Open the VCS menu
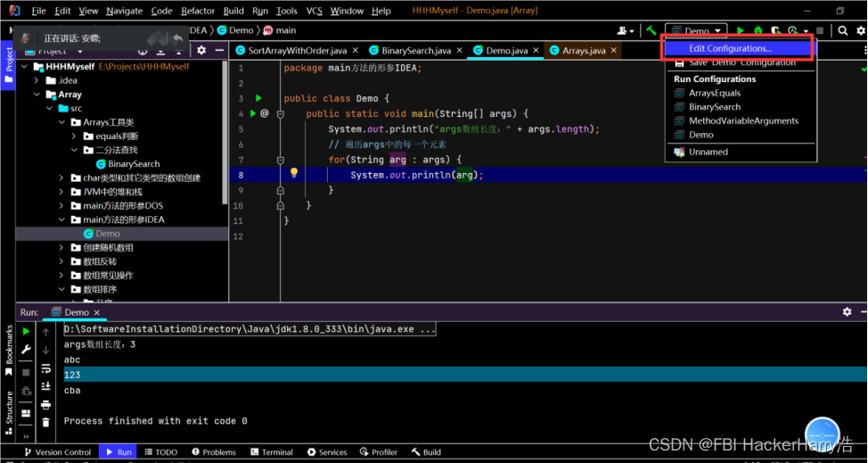Screen dimensions: 868x463 click(314, 11)
